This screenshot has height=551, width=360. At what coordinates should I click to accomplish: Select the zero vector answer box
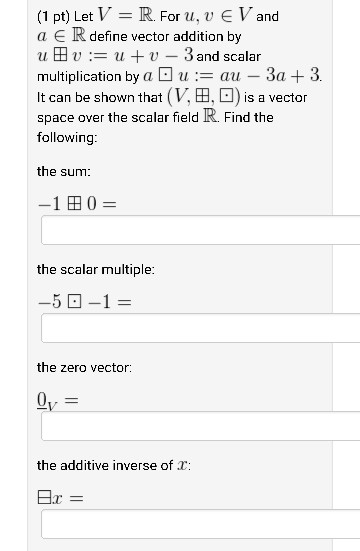pos(201,426)
